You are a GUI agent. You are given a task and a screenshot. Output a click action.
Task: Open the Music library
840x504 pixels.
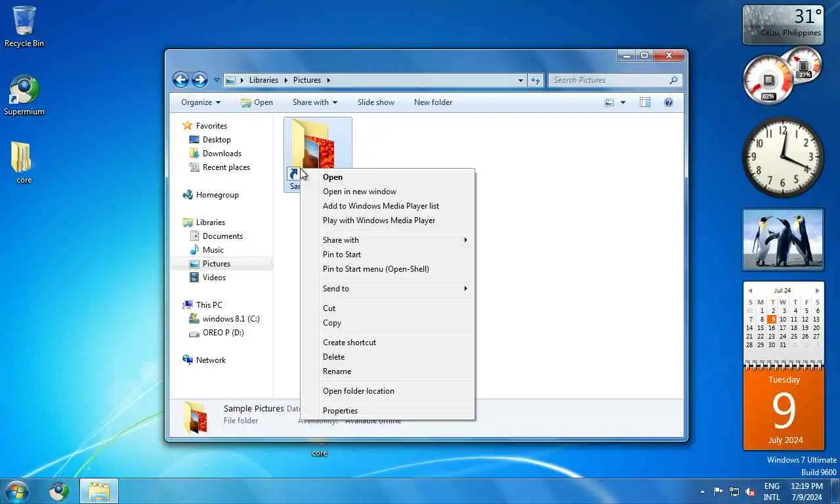[x=207, y=249]
